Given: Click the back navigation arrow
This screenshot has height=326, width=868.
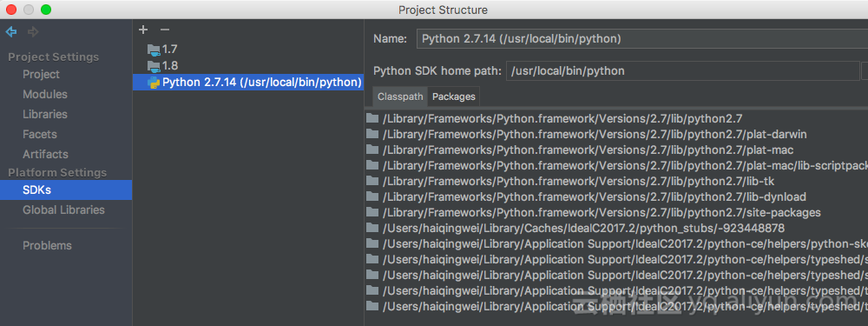Looking at the screenshot, I should point(11,31).
